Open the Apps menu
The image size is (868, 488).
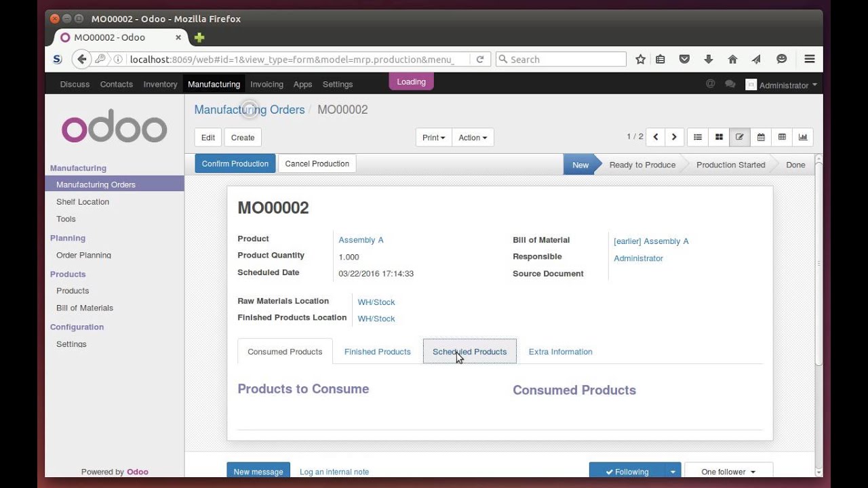pos(302,84)
